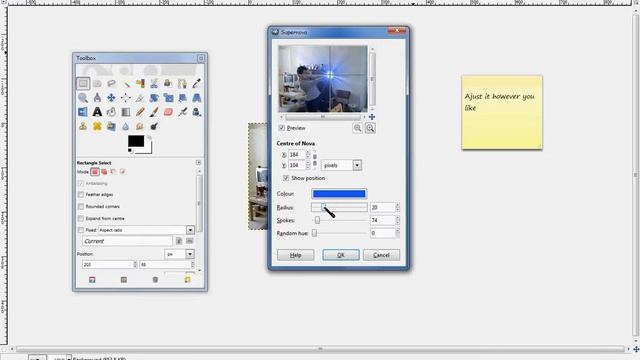Enable the Fixed aspect ratio checkbox
Image resolution: width=640 pixels, height=360 pixels.
point(81,230)
